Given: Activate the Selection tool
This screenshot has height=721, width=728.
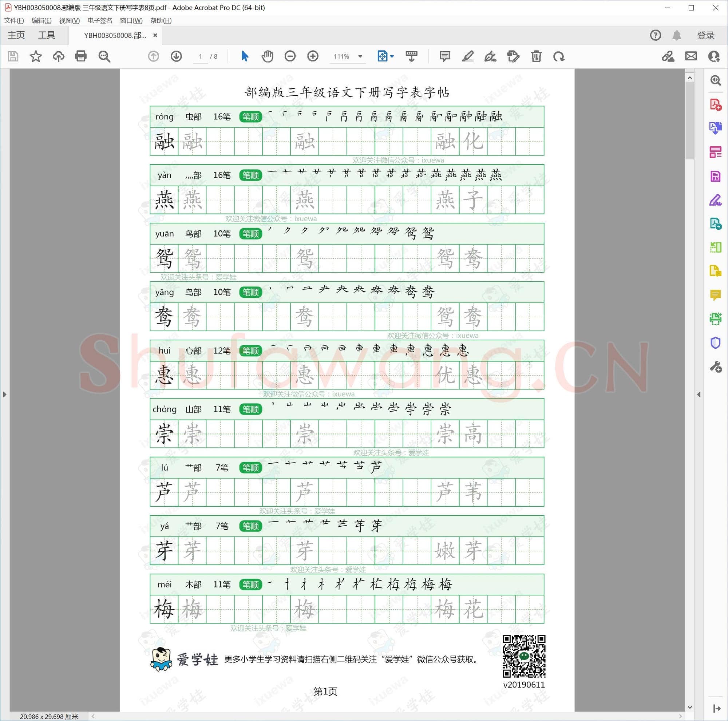Looking at the screenshot, I should [244, 56].
